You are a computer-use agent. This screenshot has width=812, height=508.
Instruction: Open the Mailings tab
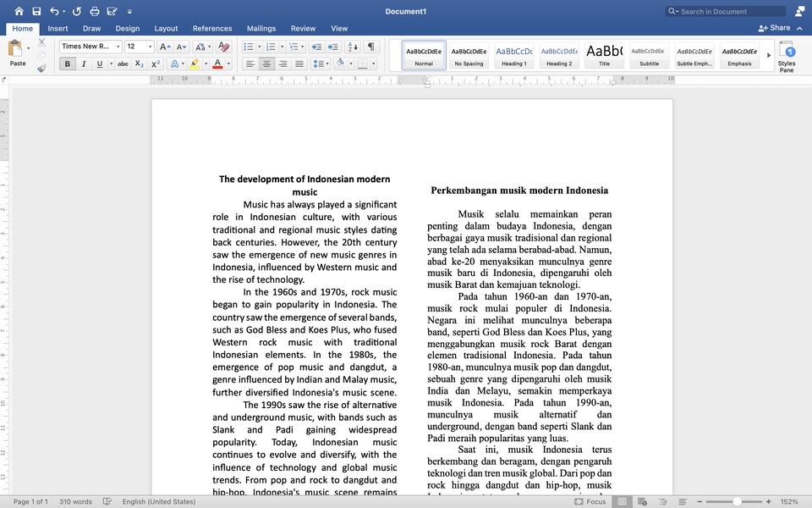[x=261, y=29]
